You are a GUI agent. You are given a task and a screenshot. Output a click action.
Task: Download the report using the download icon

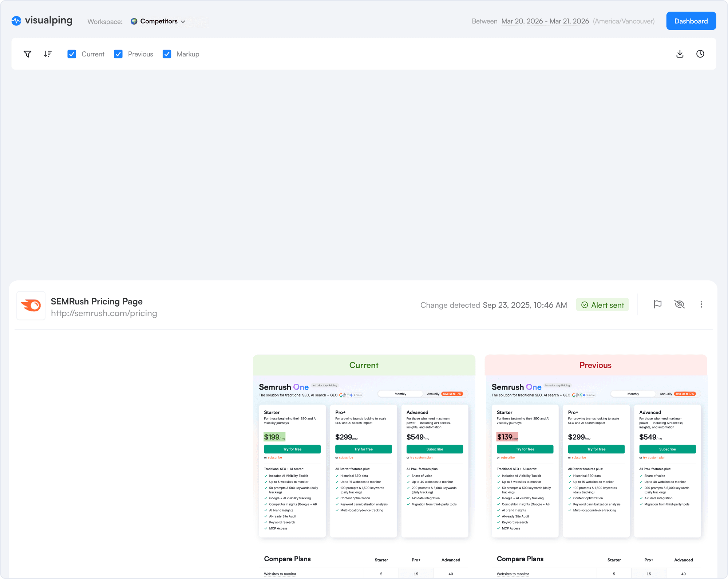pos(680,54)
